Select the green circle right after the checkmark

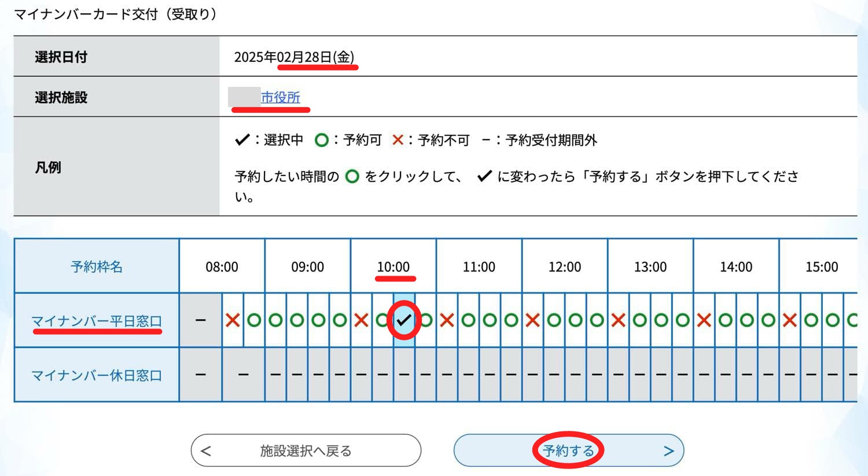pos(426,320)
